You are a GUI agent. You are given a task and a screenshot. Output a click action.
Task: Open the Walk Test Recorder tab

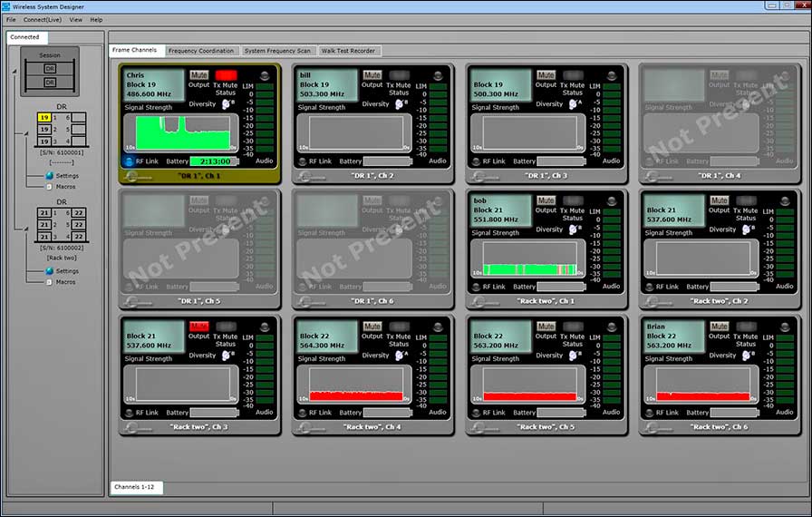[x=348, y=51]
